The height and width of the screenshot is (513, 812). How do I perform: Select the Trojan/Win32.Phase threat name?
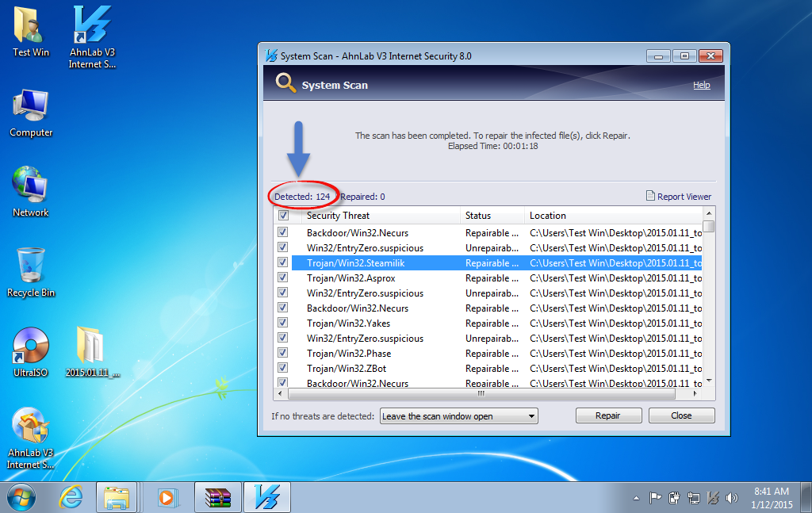click(x=349, y=354)
